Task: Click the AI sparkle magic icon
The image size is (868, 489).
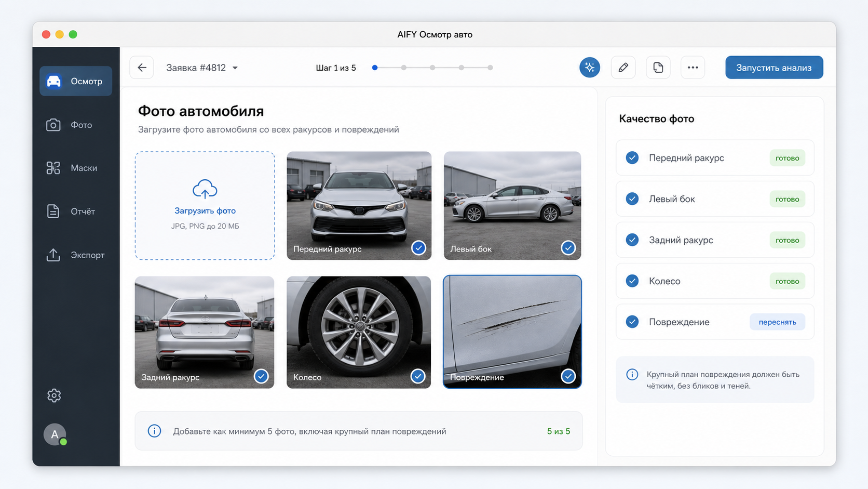Action: (x=590, y=68)
